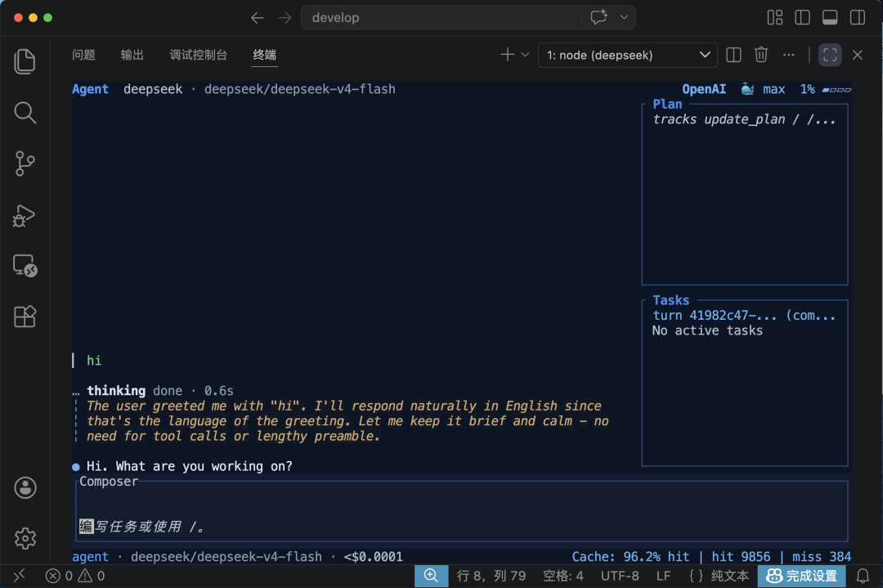Click the 1% context usage bar
The width and height of the screenshot is (883, 588).
(826, 89)
